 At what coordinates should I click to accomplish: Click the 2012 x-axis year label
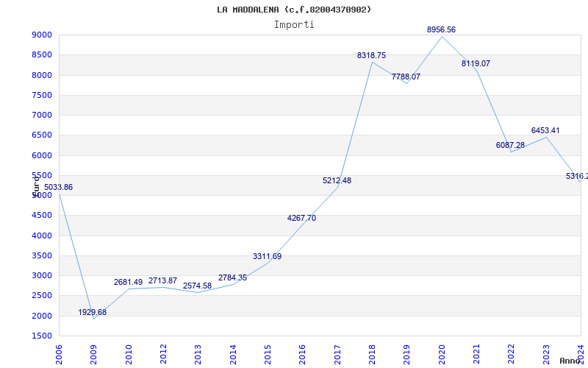(x=163, y=355)
